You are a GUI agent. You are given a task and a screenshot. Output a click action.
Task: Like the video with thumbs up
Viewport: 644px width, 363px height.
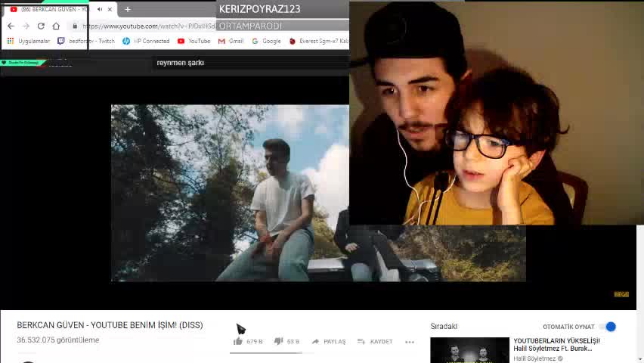click(248, 341)
